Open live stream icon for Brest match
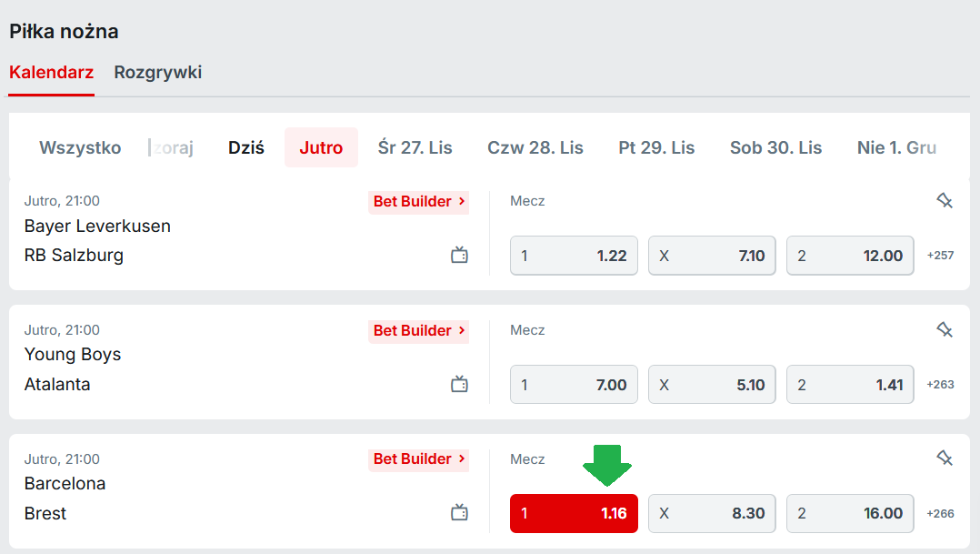This screenshot has height=554, width=980. (460, 514)
